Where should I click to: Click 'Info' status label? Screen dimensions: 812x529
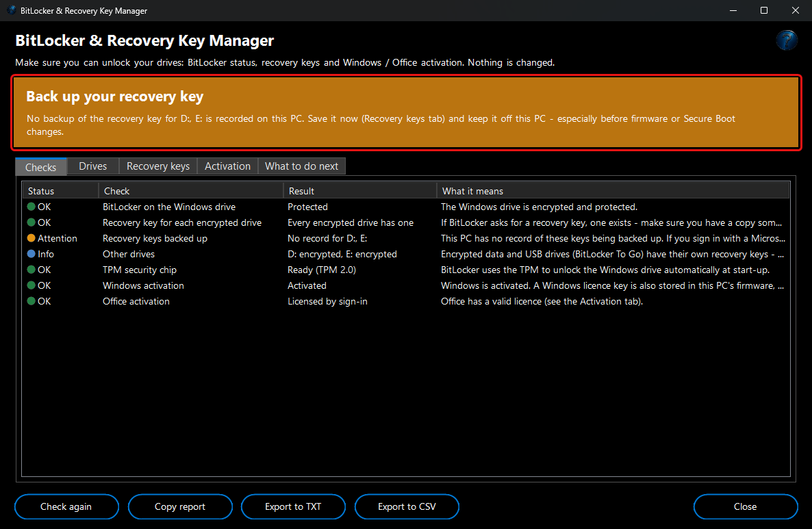click(x=46, y=254)
